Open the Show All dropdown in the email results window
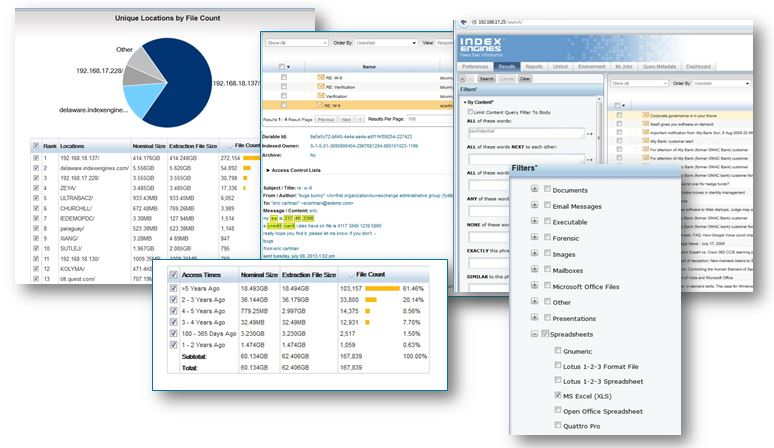This screenshot has width=774, height=448. 296,43
